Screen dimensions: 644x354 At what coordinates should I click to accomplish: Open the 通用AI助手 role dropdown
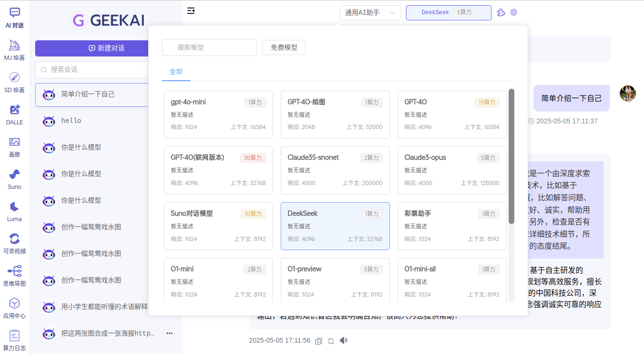pos(370,13)
